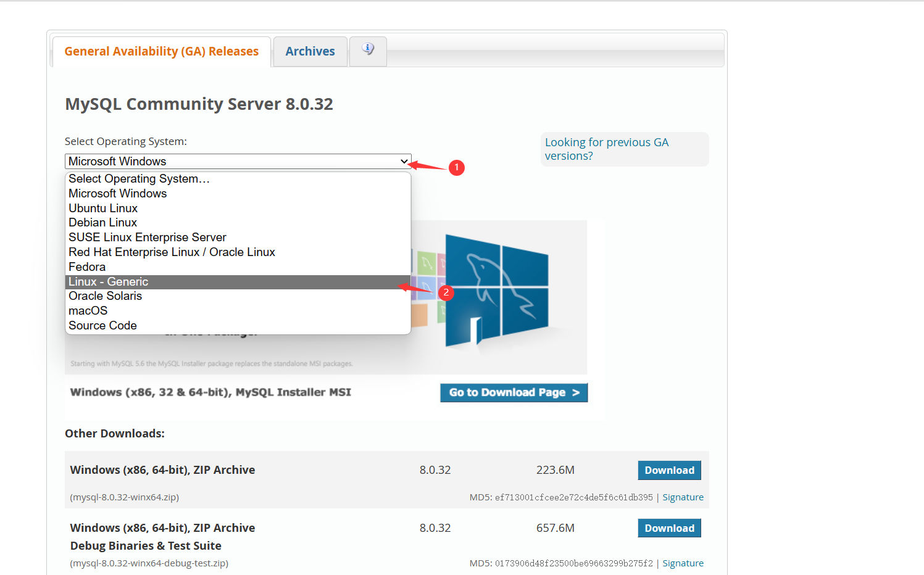Select Red Hat Enterprise Linux / Oracle Linux
This screenshot has height=575, width=924.
(x=238, y=252)
